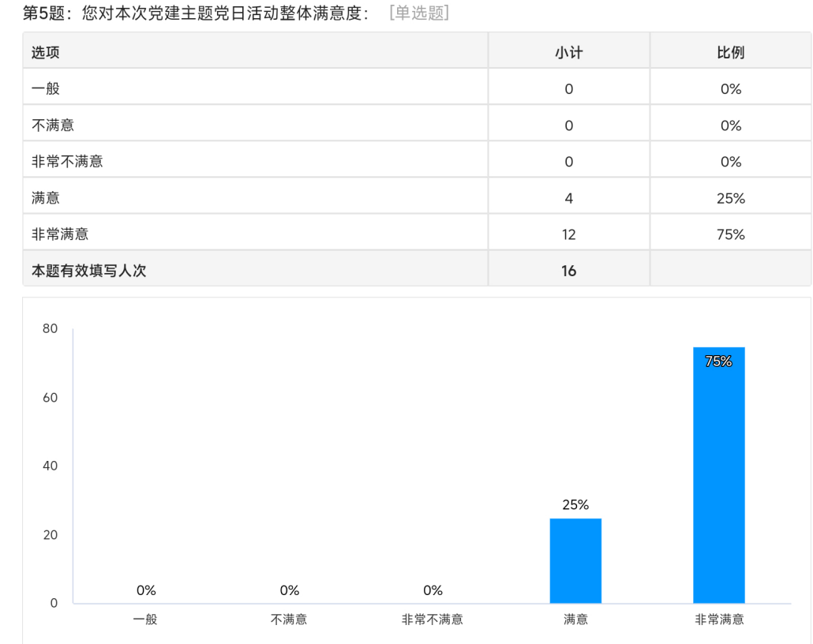Click the 25% data label above bar
The height and width of the screenshot is (644, 813).
[x=575, y=505]
